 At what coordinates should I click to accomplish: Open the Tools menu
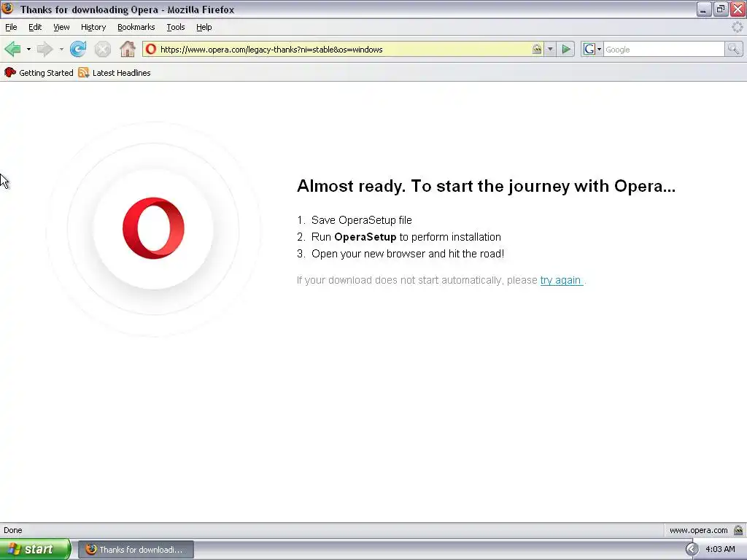click(x=176, y=27)
